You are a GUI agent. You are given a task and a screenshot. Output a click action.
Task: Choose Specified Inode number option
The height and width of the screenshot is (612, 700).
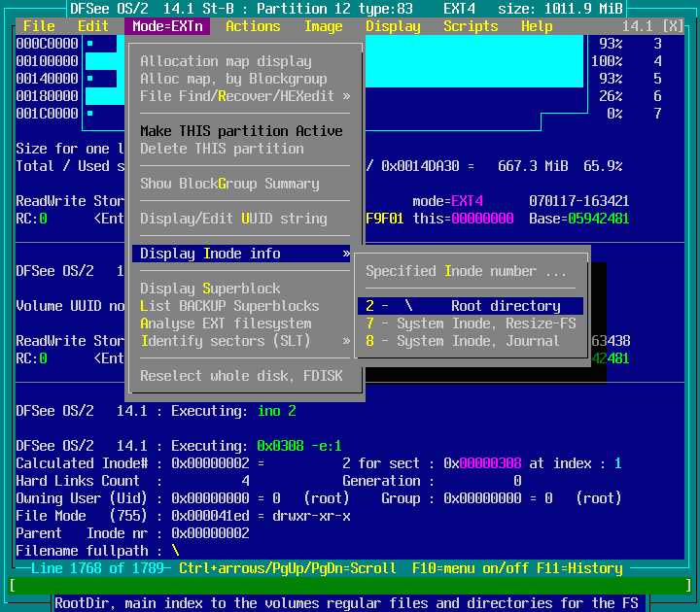click(465, 271)
